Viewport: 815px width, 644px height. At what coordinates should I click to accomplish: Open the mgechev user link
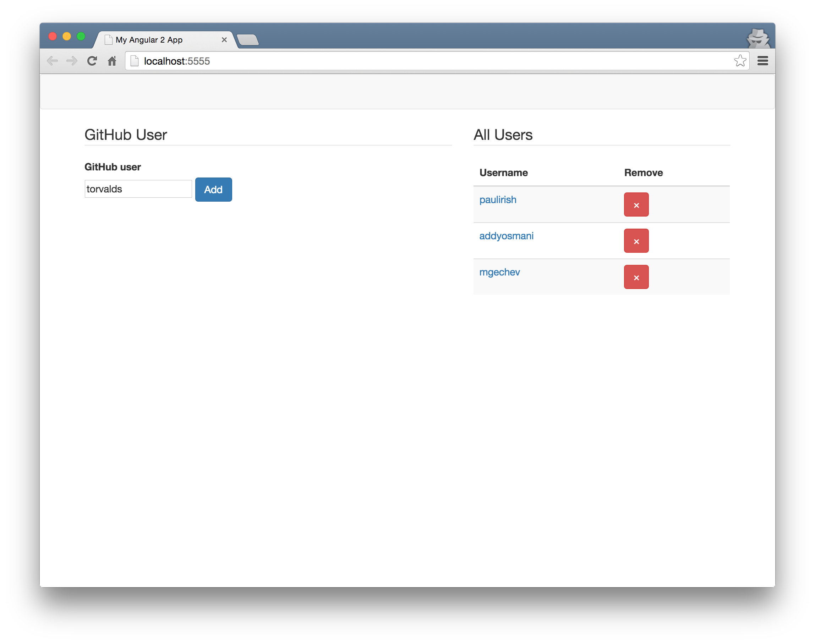pos(499,272)
